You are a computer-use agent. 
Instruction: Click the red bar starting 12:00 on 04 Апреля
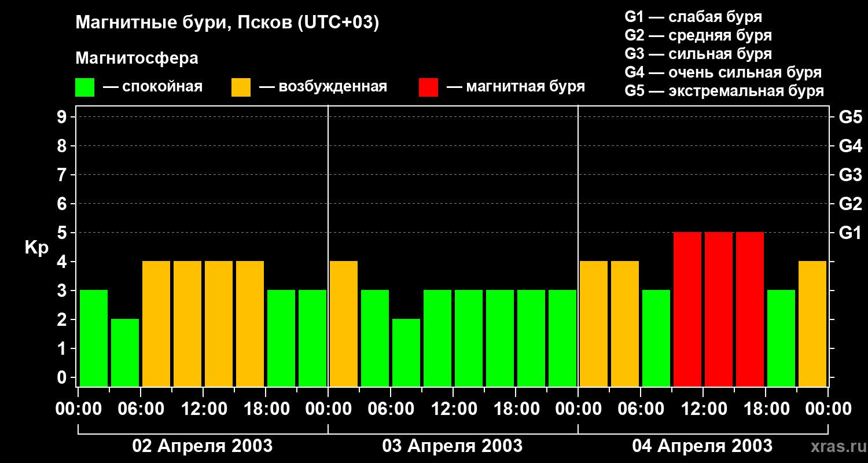click(x=719, y=309)
